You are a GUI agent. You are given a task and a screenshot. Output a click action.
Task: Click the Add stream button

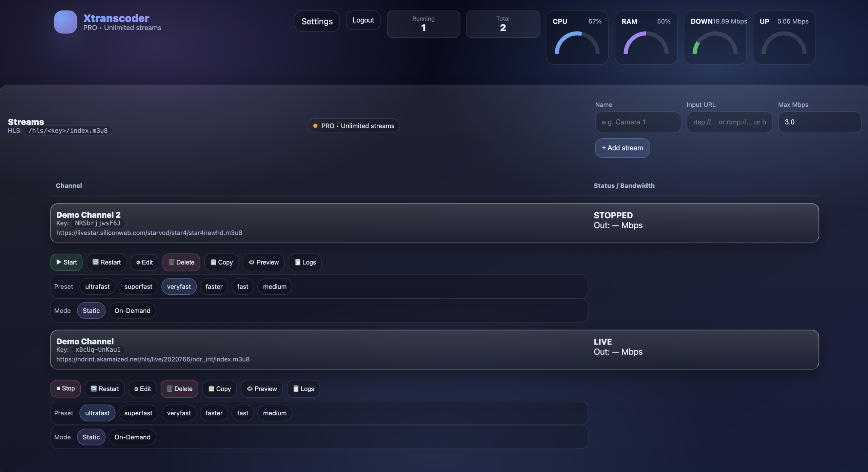coord(622,148)
